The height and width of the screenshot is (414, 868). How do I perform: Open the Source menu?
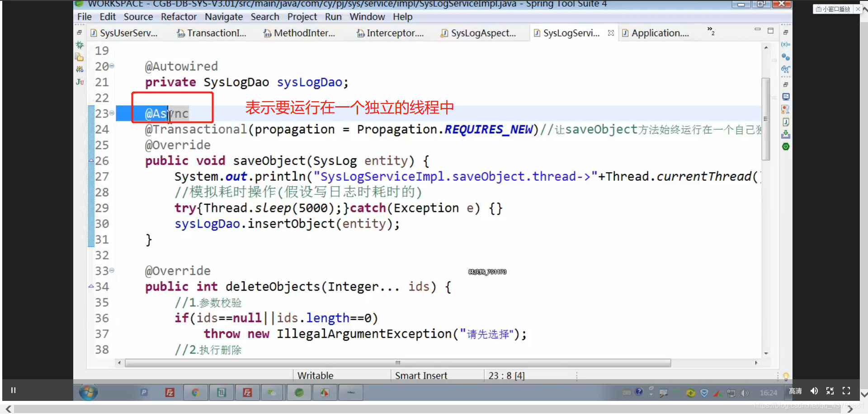(138, 17)
